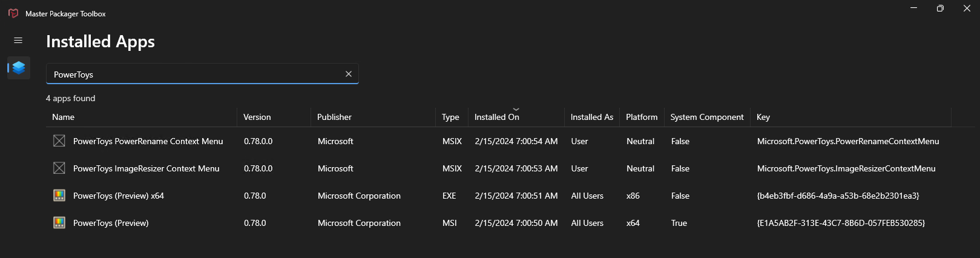The image size is (980, 258).
Task: Click key Microsoft.PowerToys.ImageResizerContextMenu
Action: click(x=846, y=168)
